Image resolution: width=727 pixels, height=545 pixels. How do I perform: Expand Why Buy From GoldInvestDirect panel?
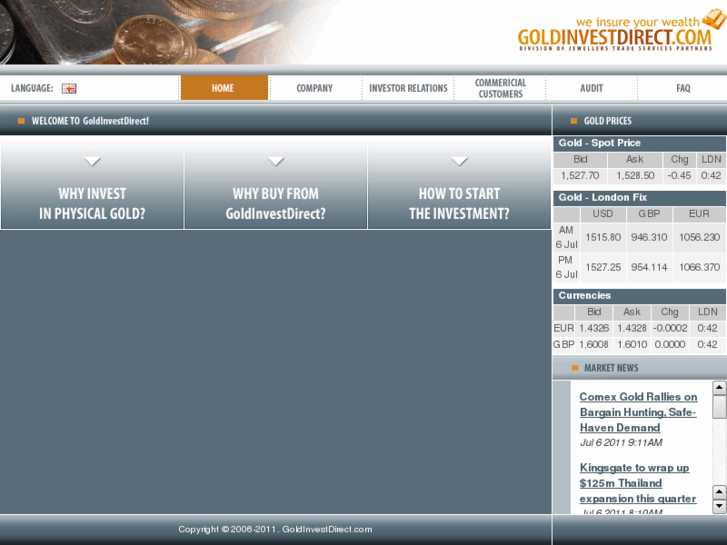point(276,185)
